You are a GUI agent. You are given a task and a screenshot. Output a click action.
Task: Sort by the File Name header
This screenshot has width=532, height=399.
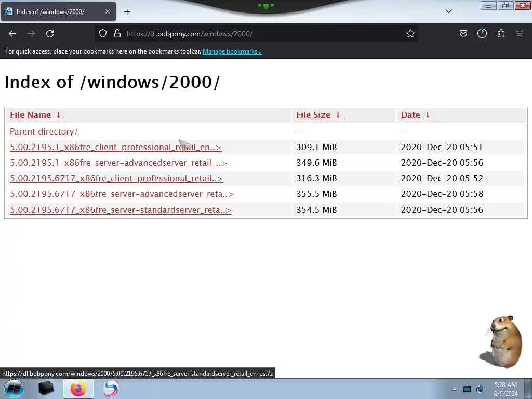(x=36, y=115)
